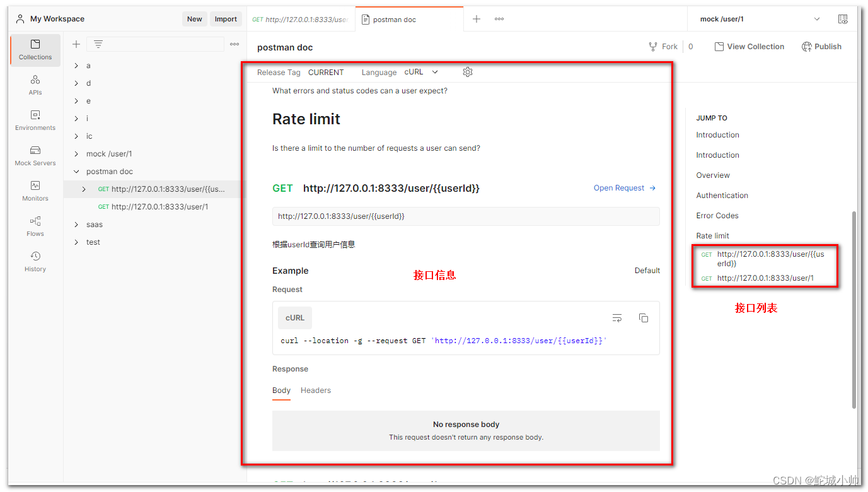Viewport: 868px width, 492px height.
Task: Select GET user/1 request in sidebar
Action: [153, 207]
